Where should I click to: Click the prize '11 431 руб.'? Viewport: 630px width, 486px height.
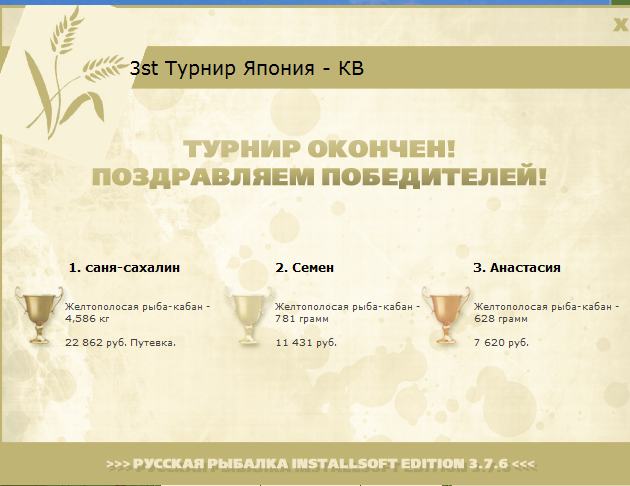click(306, 343)
